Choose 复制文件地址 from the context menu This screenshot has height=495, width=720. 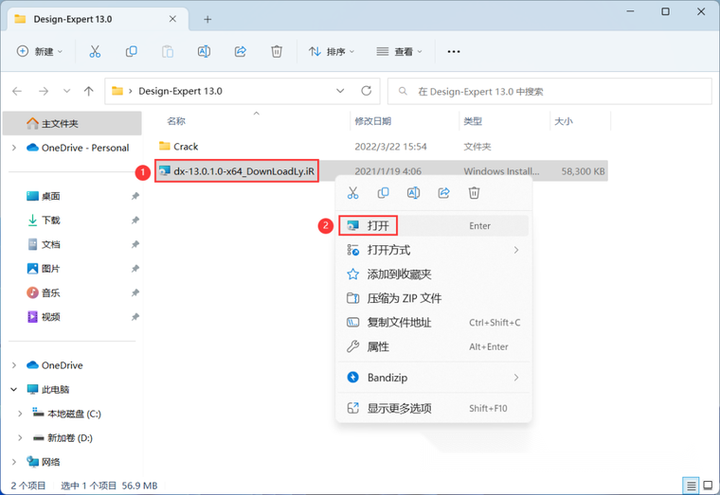pyautogui.click(x=433, y=322)
